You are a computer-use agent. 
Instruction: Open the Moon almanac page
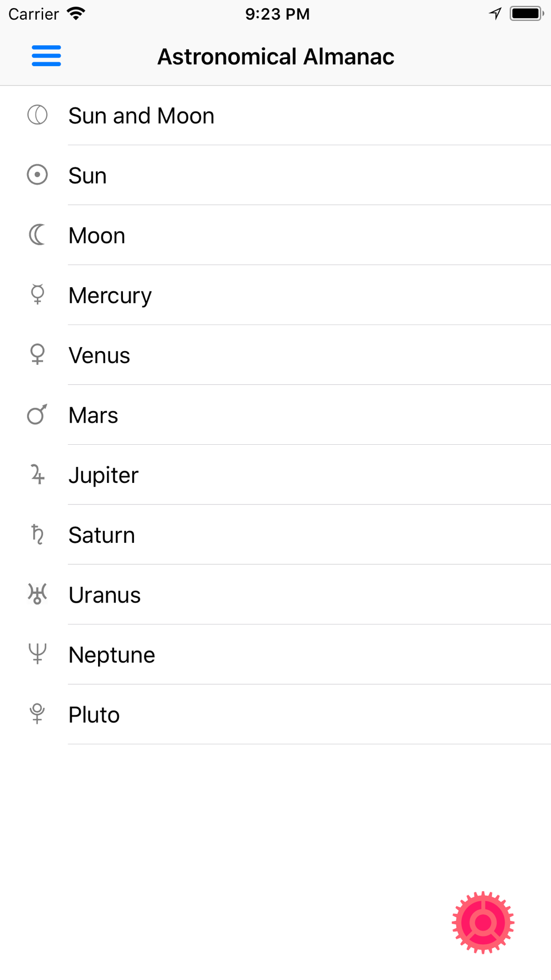[x=275, y=235]
